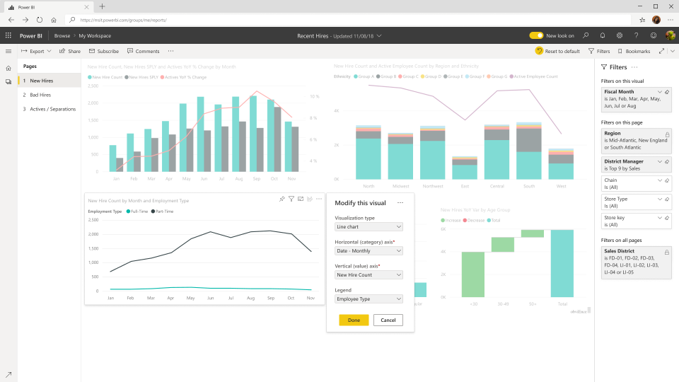
Task: Expand navigation arrow at bottom-left
Action: (8, 374)
